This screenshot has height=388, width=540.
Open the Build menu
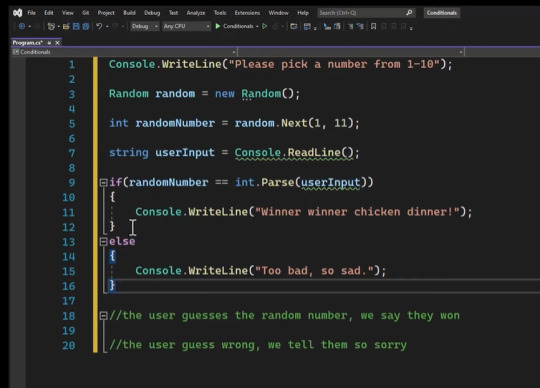coord(129,13)
